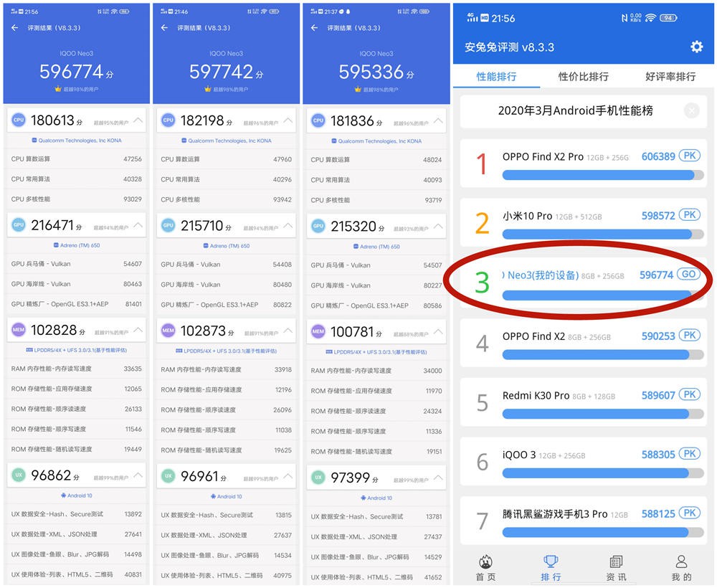Select the RAM 内存性能 row showing 34000

click(376, 371)
